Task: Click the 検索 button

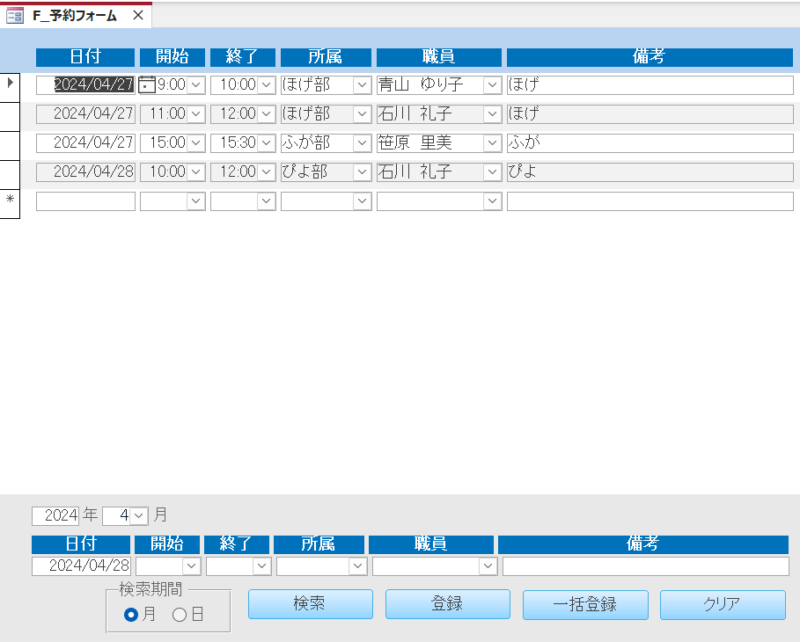Action: pos(310,604)
